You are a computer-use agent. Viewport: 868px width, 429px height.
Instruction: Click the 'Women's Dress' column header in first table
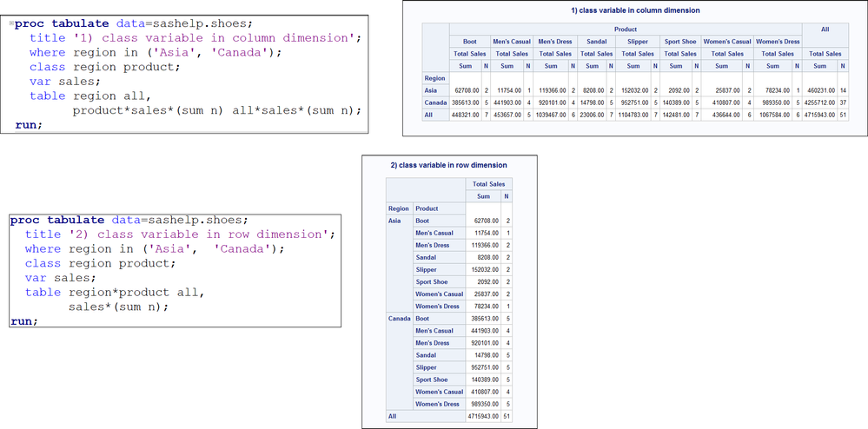(x=778, y=41)
